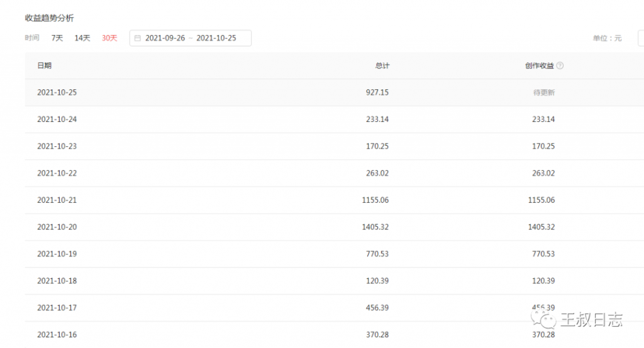Select the 2021-10-21 date cell
Viewport: 644px width, 348px height.
57,200
